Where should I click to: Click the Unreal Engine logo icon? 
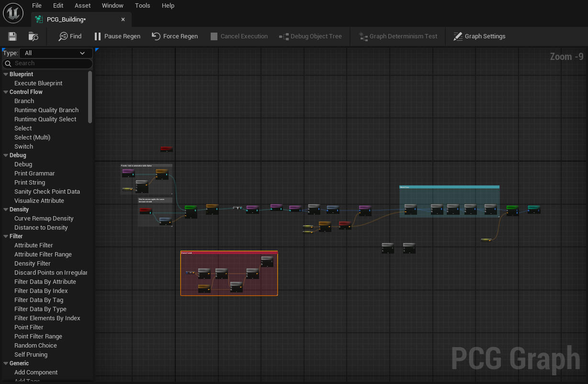pyautogui.click(x=13, y=13)
